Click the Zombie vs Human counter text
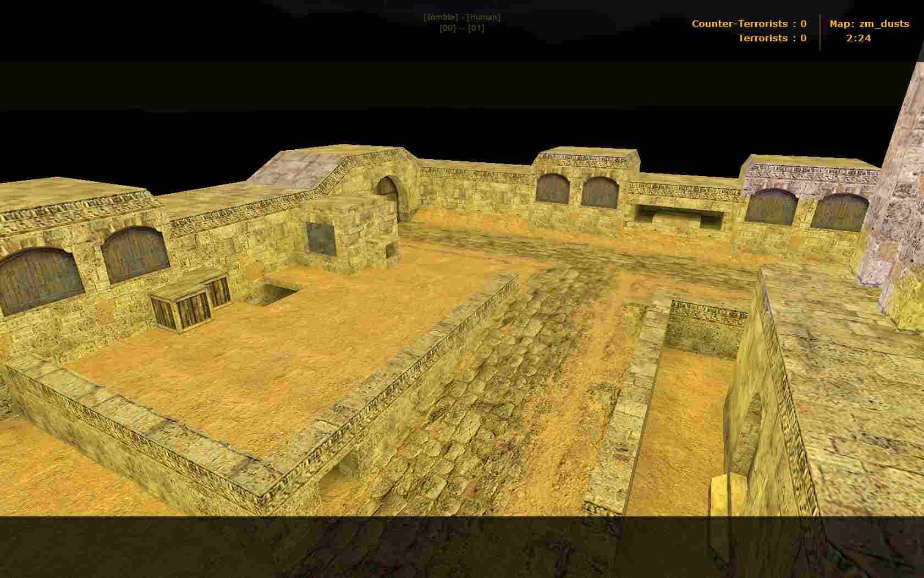Viewport: 924px width, 578px height. 462,17
